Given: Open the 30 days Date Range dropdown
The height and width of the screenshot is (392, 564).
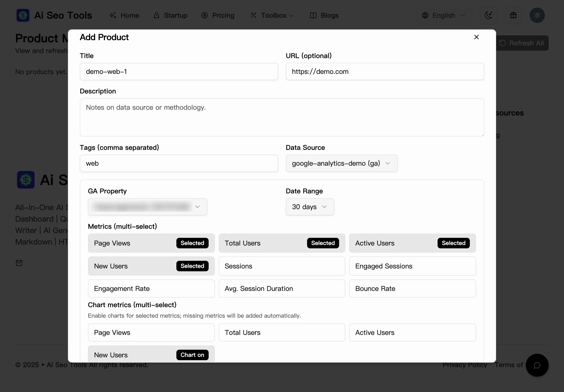Looking at the screenshot, I should click(310, 207).
